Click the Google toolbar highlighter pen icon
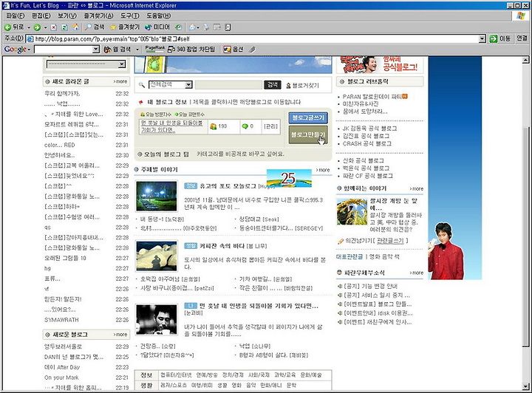 pos(252,49)
